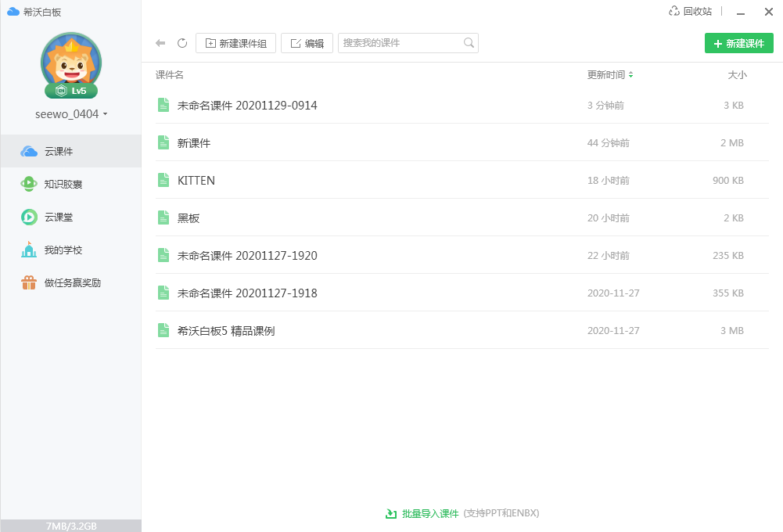Select the 黑板 courseware name
The image size is (783, 532).
tap(189, 218)
